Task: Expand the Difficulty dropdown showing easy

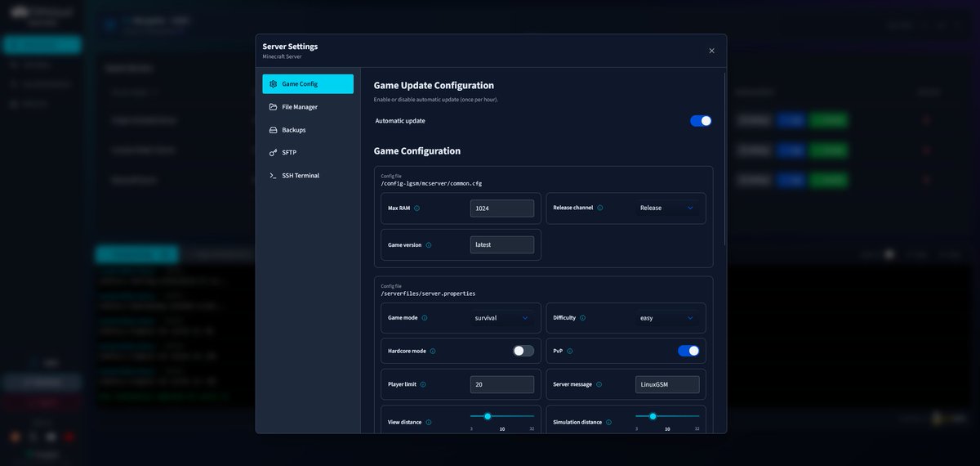Action: (x=667, y=318)
